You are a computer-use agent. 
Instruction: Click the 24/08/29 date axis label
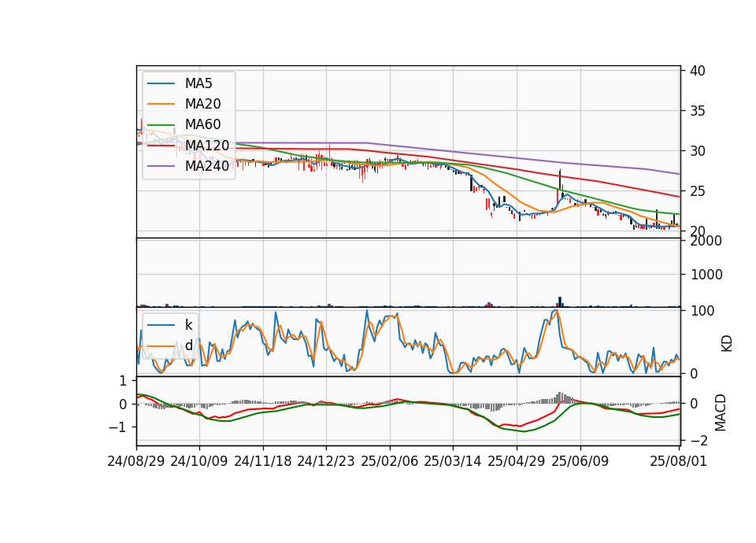[x=136, y=461]
